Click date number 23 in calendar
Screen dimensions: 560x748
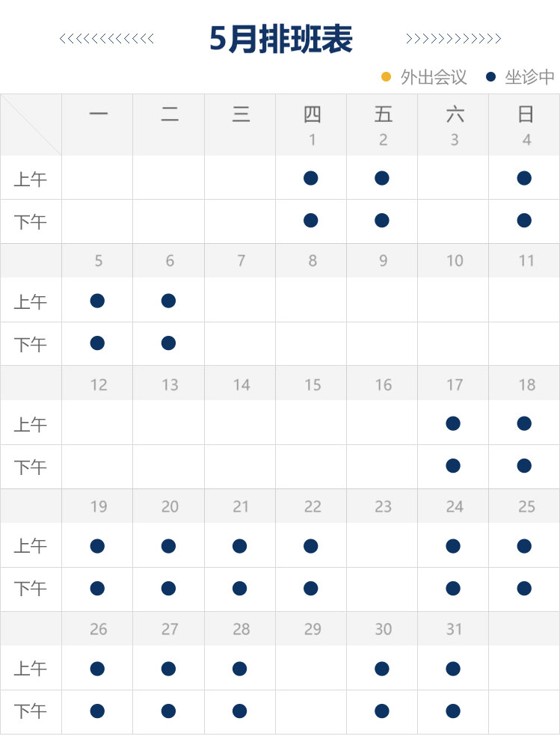[383, 506]
